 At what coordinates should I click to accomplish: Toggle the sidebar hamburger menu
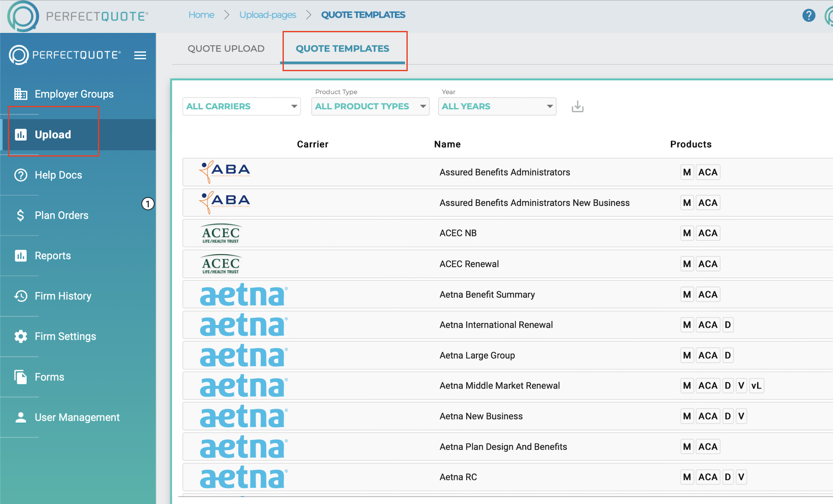[x=140, y=55]
